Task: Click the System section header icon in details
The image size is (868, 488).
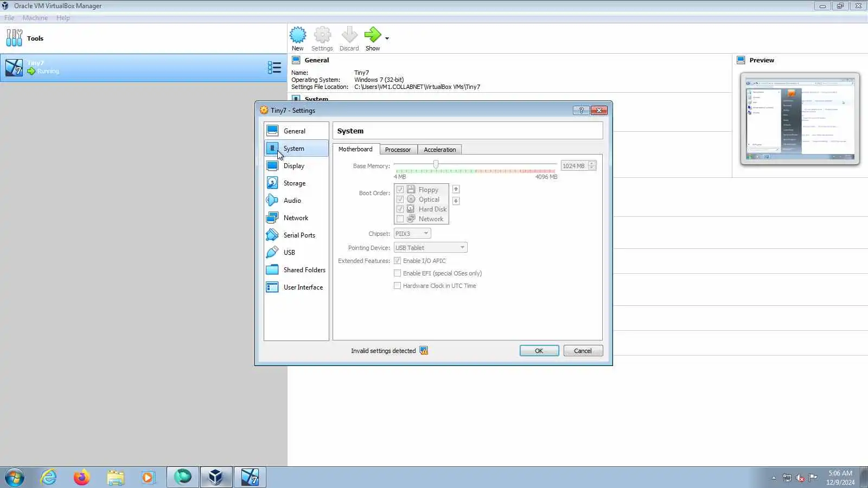Action: [296, 99]
